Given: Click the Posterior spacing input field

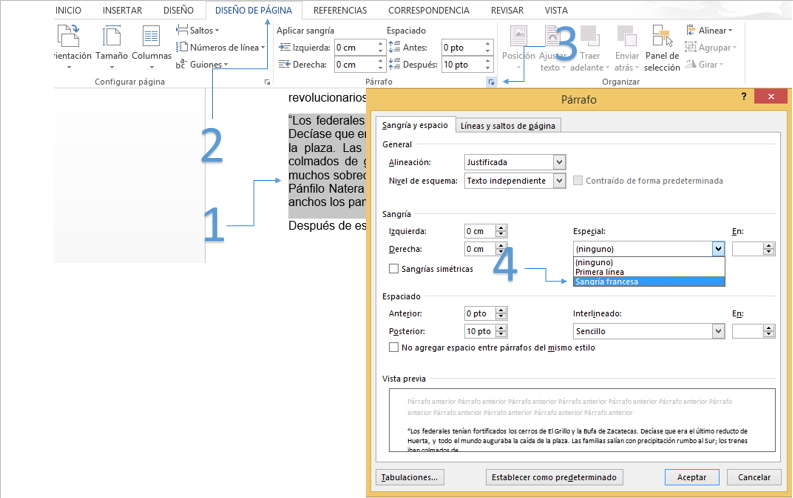Looking at the screenshot, I should pyautogui.click(x=478, y=331).
